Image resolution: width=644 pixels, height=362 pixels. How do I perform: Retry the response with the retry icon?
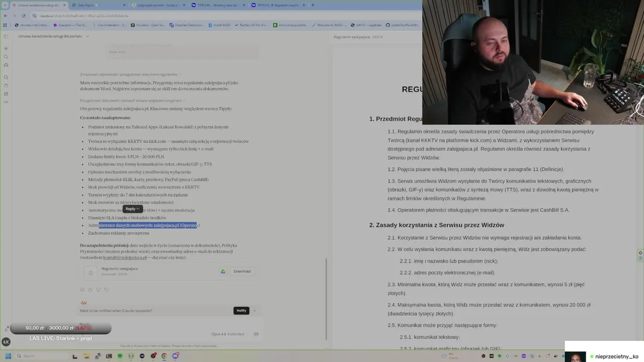tap(106, 290)
